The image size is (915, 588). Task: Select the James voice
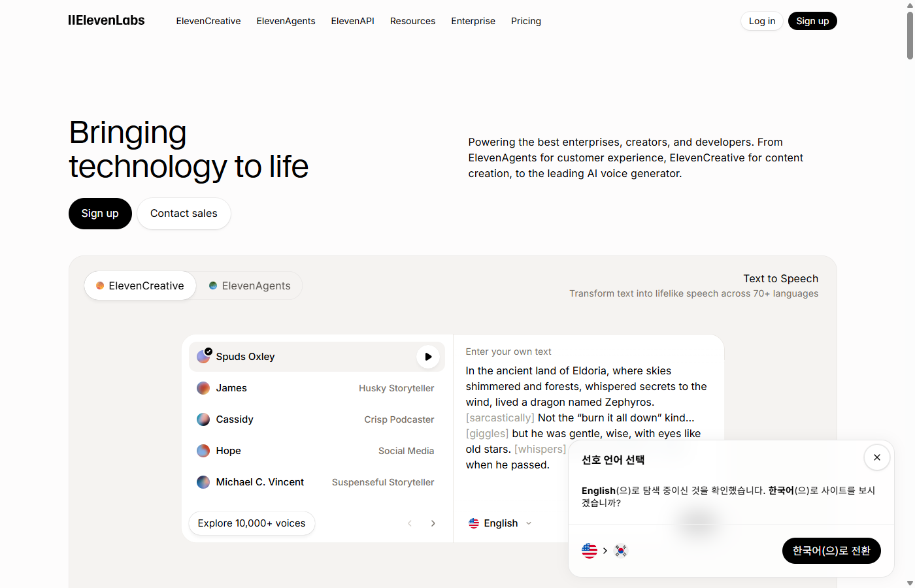tap(317, 388)
